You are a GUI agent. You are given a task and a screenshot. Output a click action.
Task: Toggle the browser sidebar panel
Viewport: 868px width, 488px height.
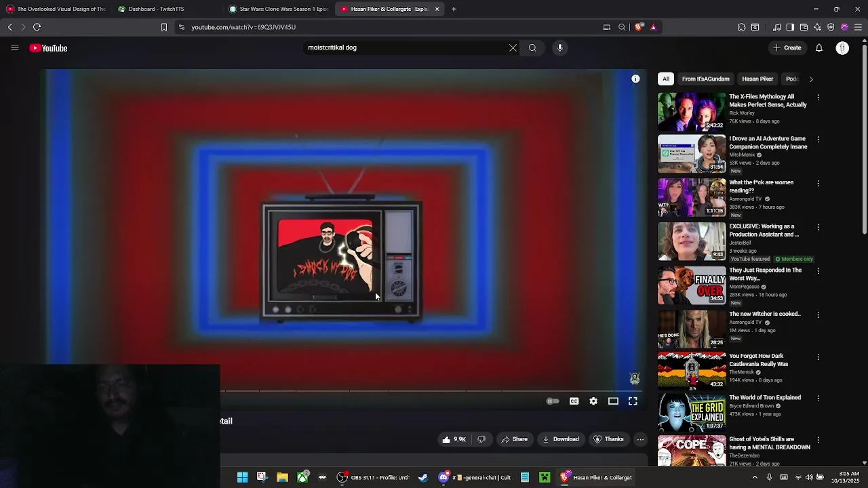click(790, 27)
